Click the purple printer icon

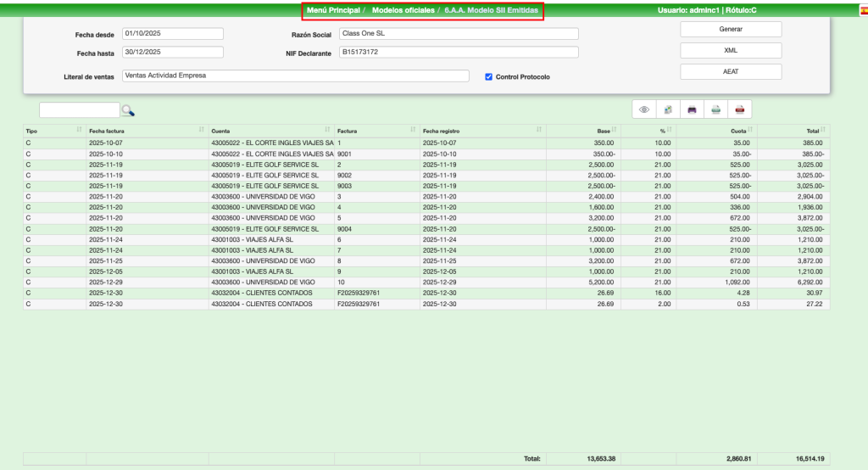point(692,109)
